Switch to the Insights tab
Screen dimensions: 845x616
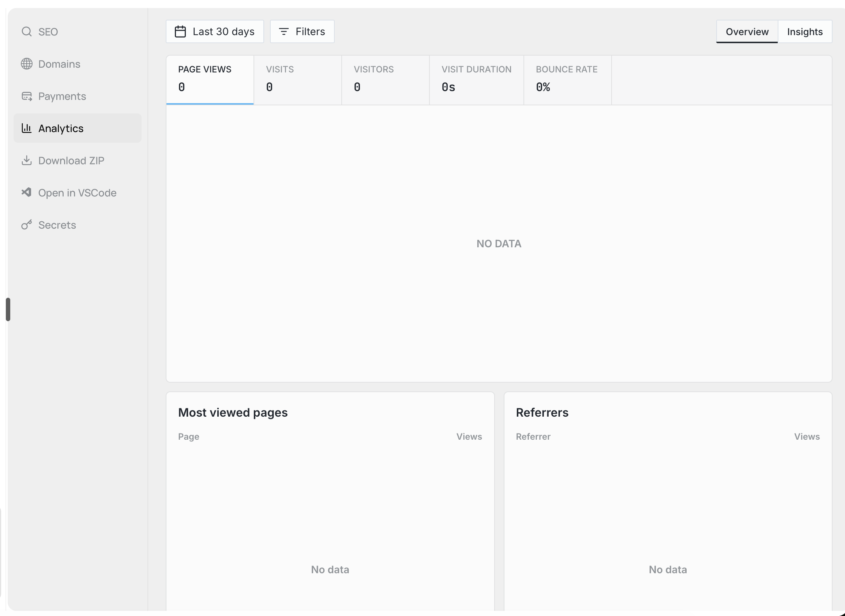[x=804, y=32]
